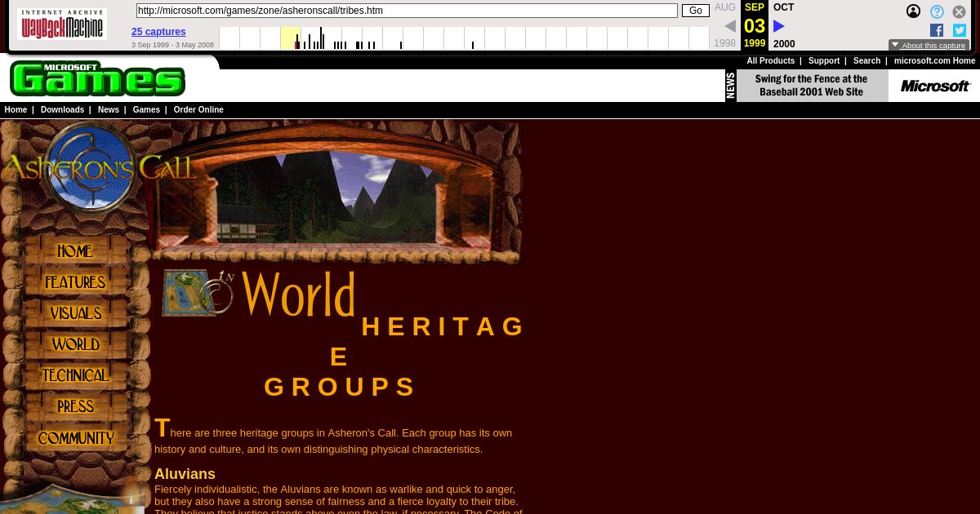Click the Go button next to URL
Screen dimensions: 980x514
point(696,11)
